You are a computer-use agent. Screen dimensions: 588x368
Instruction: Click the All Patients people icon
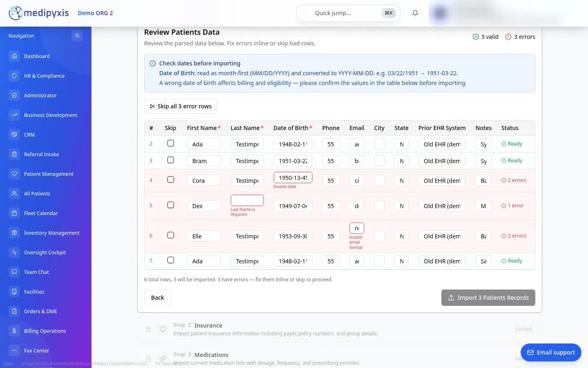[14, 193]
